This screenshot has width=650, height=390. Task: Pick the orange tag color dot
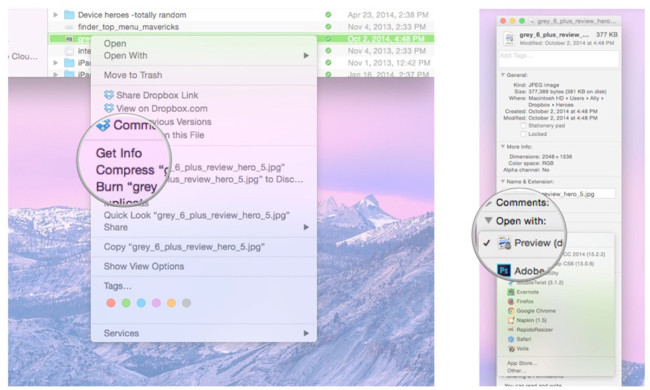click(171, 303)
